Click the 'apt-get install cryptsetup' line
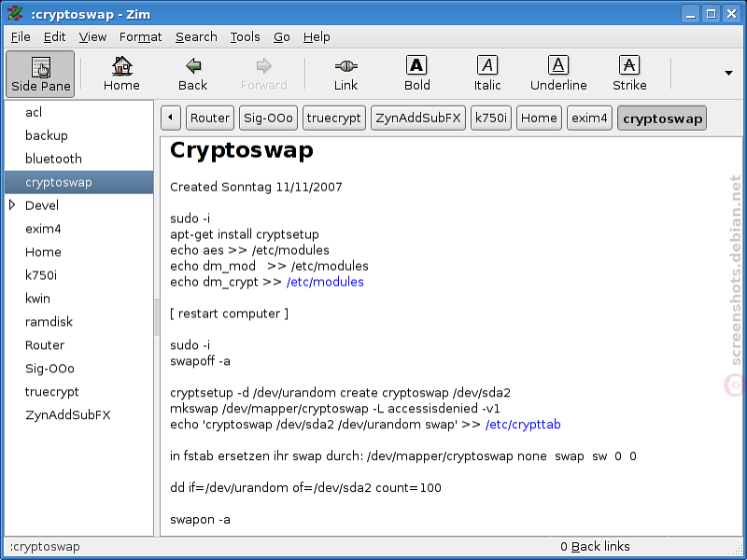Screen dimensions: 747x560 click(245, 234)
